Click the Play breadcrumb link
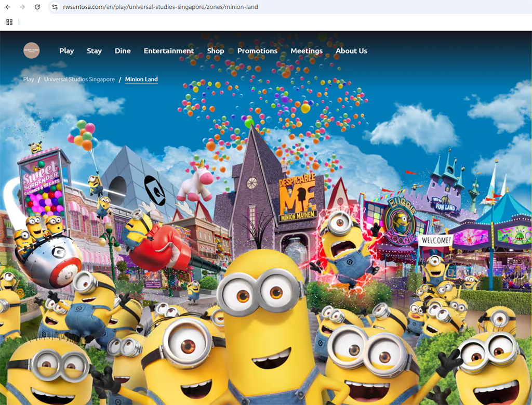 pos(29,80)
